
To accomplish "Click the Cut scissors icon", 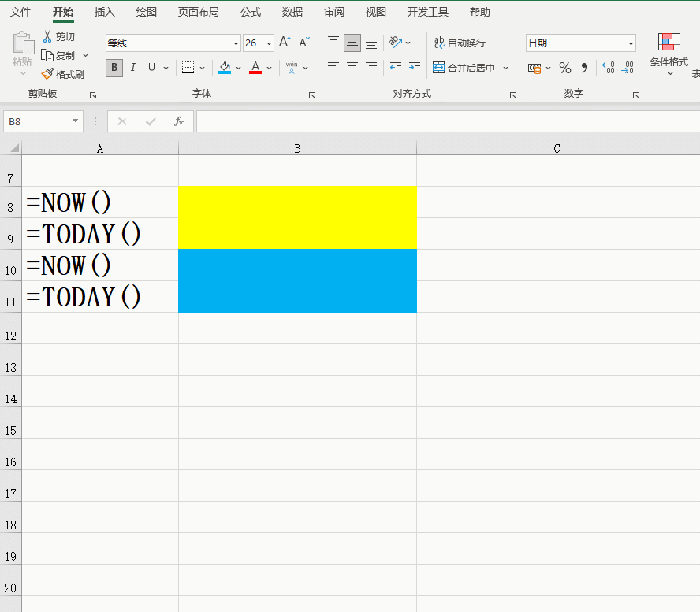I will (47, 36).
